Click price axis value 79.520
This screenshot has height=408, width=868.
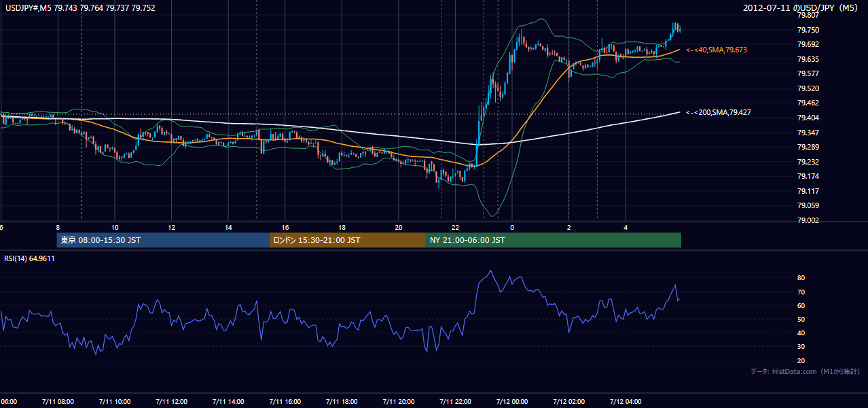tap(807, 88)
